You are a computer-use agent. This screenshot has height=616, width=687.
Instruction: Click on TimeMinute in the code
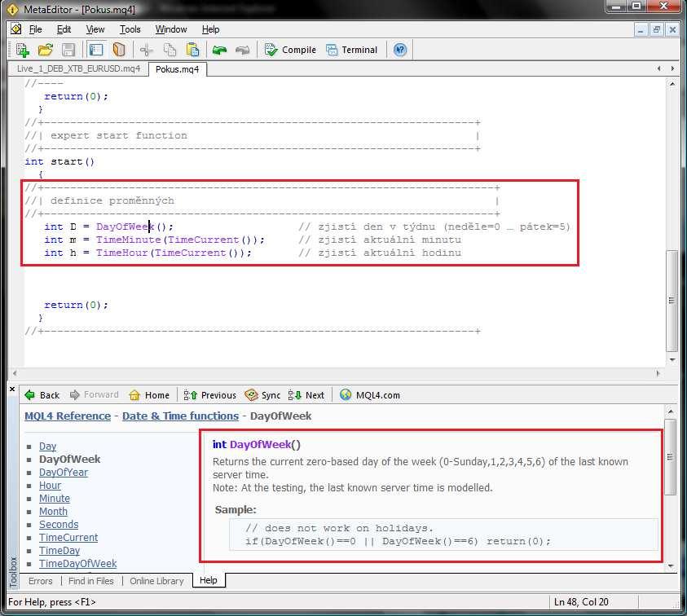(129, 240)
